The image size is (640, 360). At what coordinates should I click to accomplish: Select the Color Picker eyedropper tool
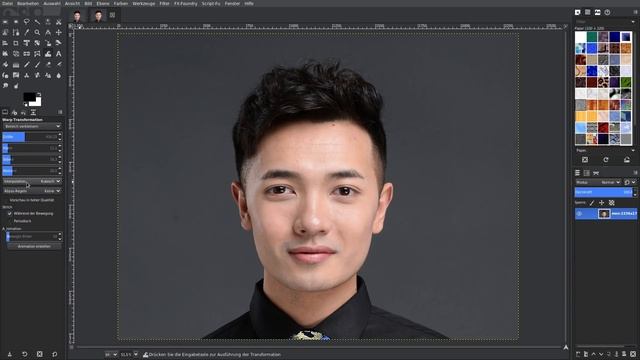27,32
